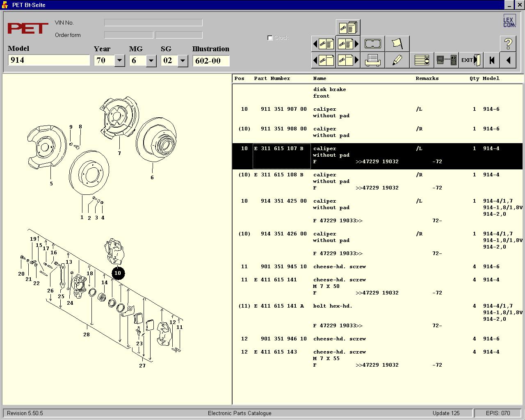
Task: Select part number E 311 615 108 B
Action: coord(279,175)
